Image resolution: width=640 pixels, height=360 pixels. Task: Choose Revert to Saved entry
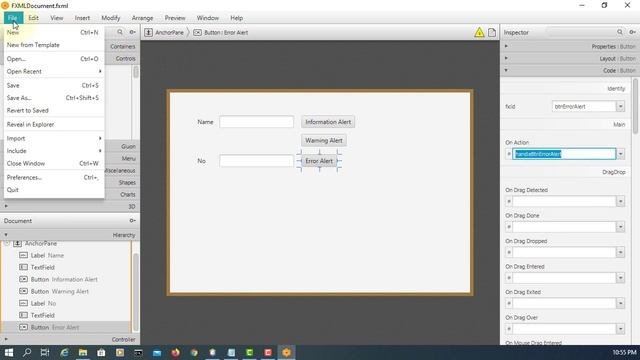coord(54,110)
